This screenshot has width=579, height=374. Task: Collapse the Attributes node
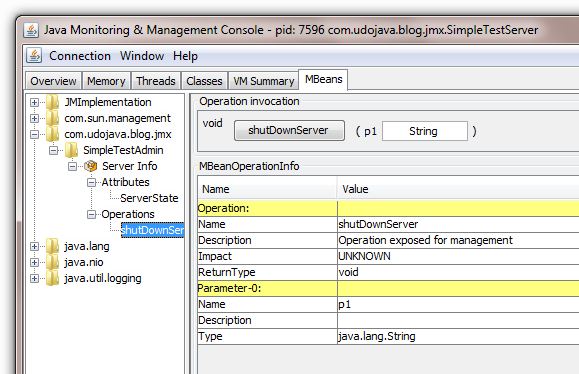tap(92, 182)
